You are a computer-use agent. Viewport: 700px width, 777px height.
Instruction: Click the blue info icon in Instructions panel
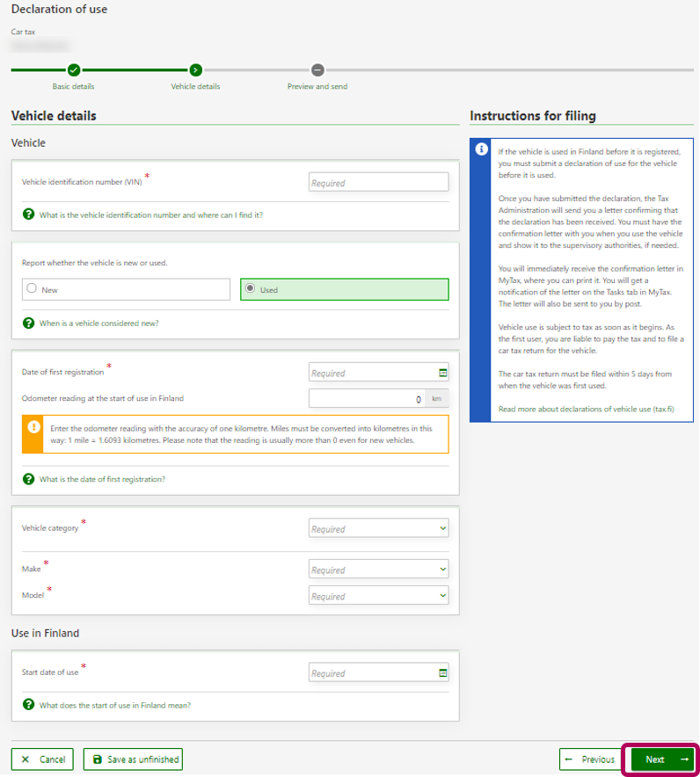point(481,149)
